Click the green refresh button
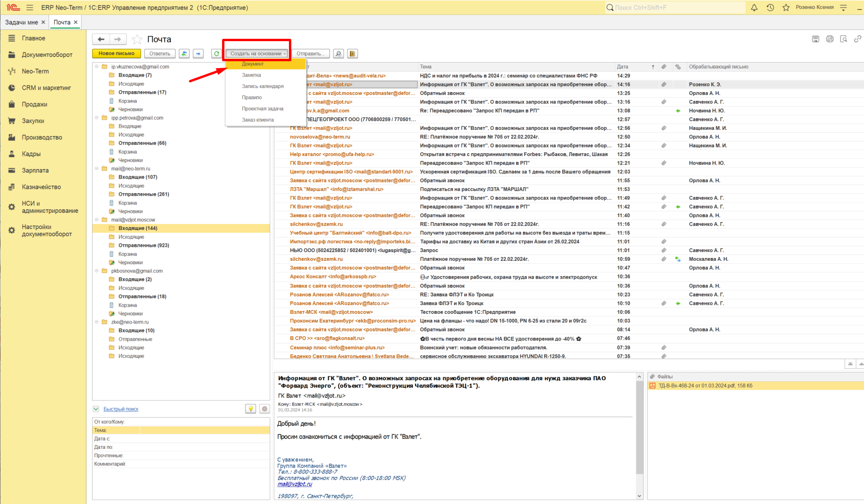Image resolution: width=864 pixels, height=504 pixels. point(216,54)
